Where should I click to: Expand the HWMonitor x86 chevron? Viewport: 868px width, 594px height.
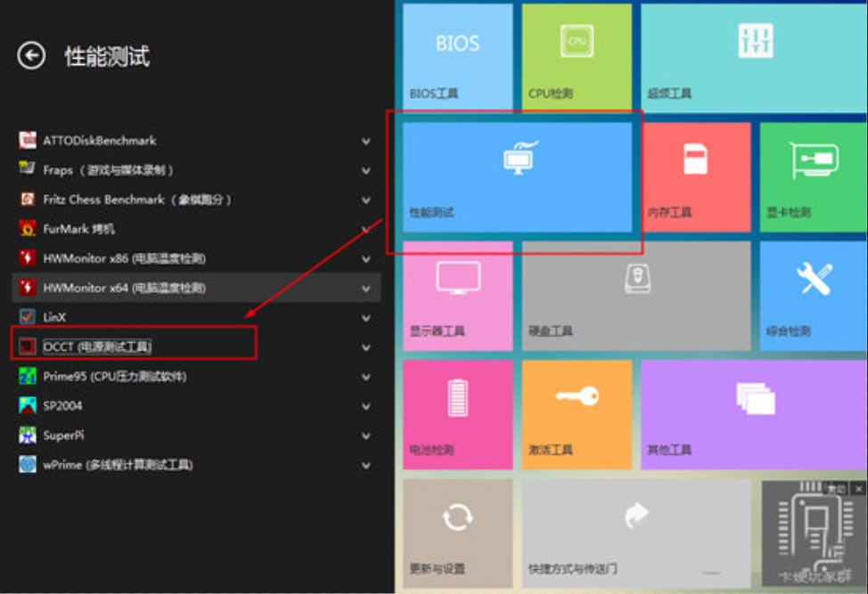tap(366, 259)
